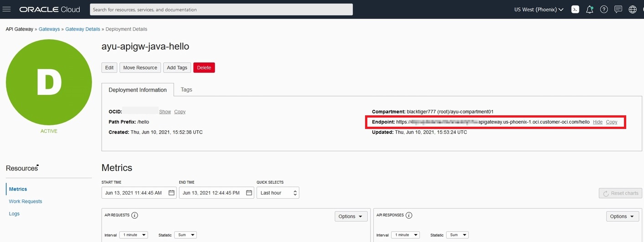The width and height of the screenshot is (644, 242).
Task: Open the announcements bell icon
Action: click(590, 9)
